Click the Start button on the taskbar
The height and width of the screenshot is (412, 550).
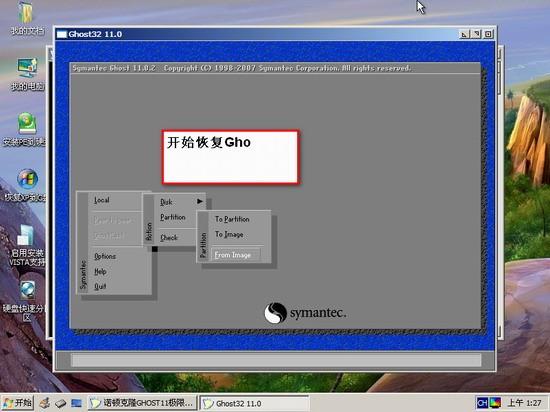pos(18,403)
